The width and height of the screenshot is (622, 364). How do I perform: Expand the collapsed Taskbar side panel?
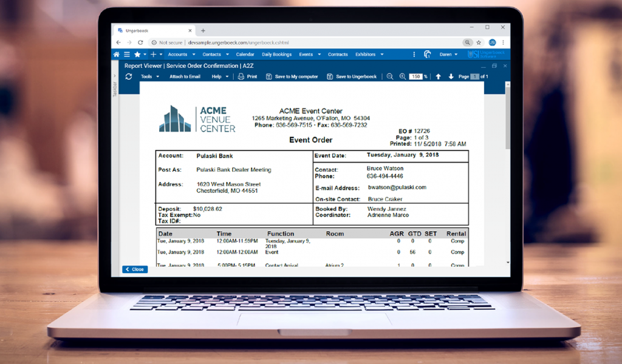[x=114, y=76]
